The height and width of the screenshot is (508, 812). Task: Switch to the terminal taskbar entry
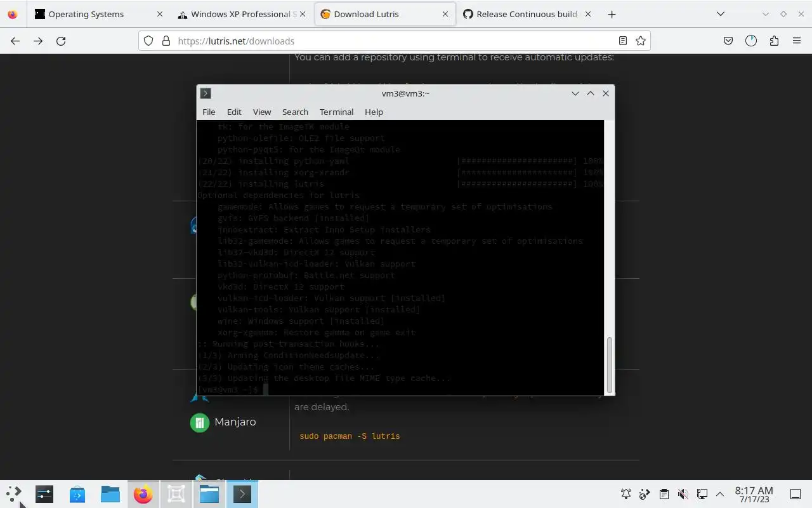pyautogui.click(x=242, y=494)
